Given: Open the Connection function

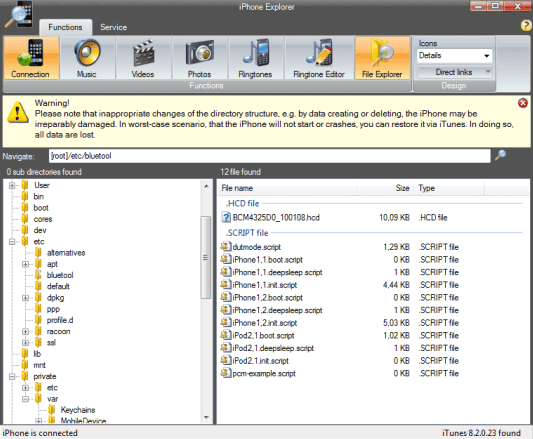Looking at the screenshot, I should pyautogui.click(x=31, y=58).
